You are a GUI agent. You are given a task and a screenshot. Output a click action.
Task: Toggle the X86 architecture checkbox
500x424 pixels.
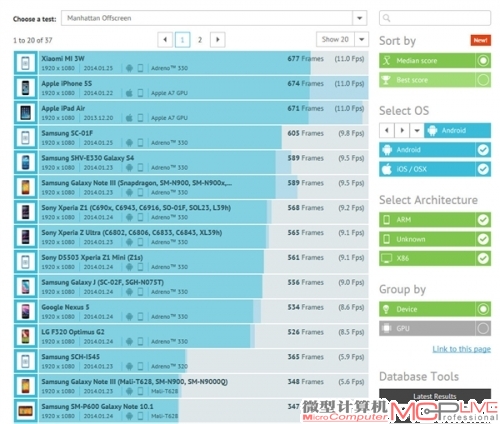point(483,258)
